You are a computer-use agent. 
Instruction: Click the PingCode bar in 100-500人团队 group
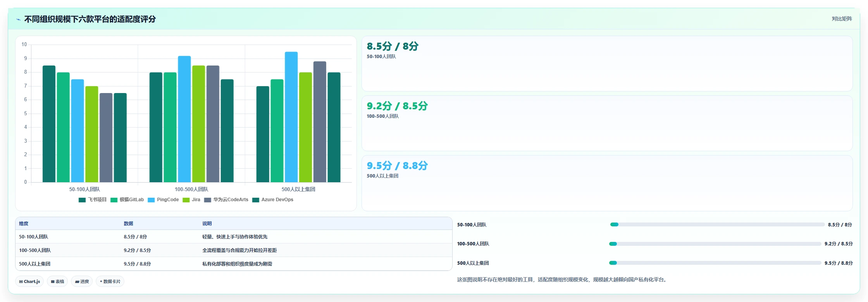[184, 119]
